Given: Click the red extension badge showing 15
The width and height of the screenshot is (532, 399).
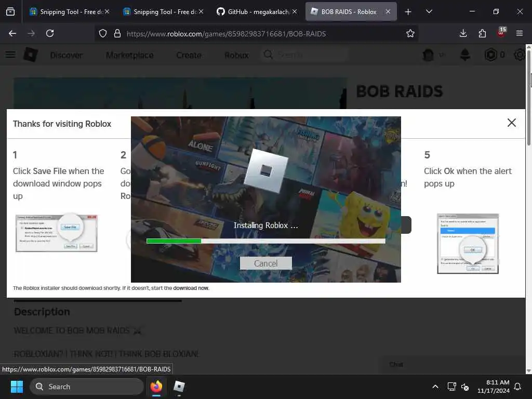Looking at the screenshot, I should point(501,33).
